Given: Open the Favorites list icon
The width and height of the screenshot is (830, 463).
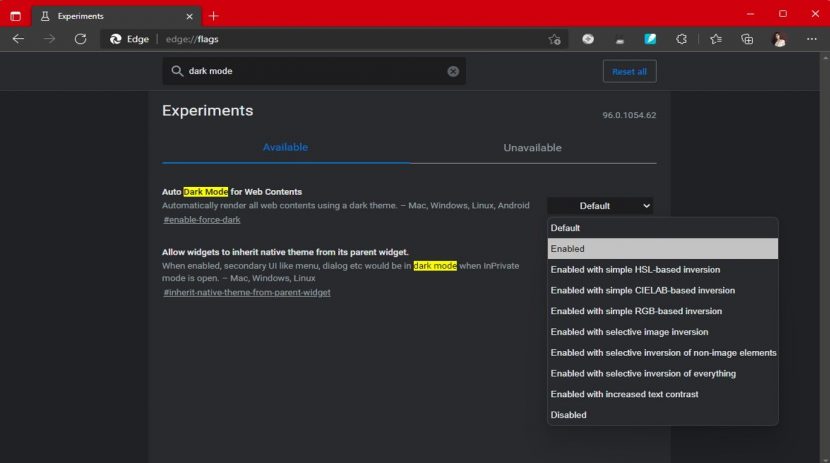Looking at the screenshot, I should pyautogui.click(x=716, y=39).
